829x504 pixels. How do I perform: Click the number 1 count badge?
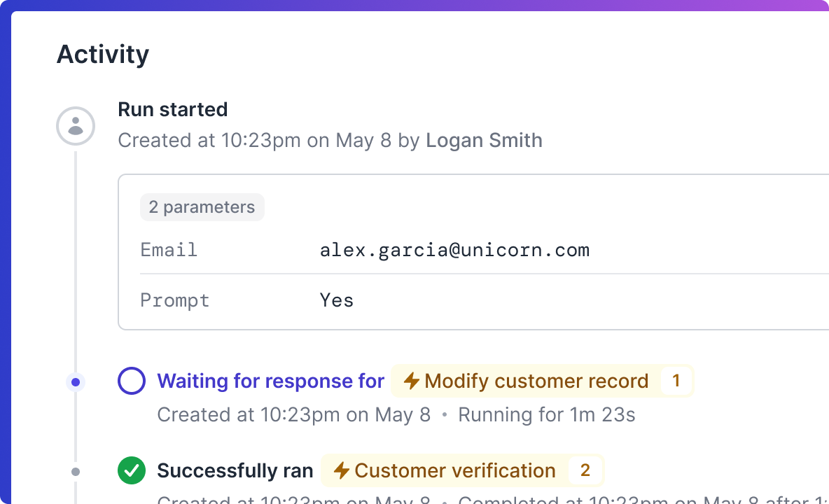[676, 381]
